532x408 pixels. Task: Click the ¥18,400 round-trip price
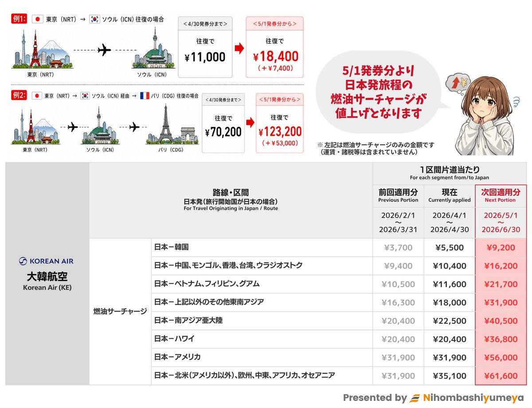(x=276, y=56)
